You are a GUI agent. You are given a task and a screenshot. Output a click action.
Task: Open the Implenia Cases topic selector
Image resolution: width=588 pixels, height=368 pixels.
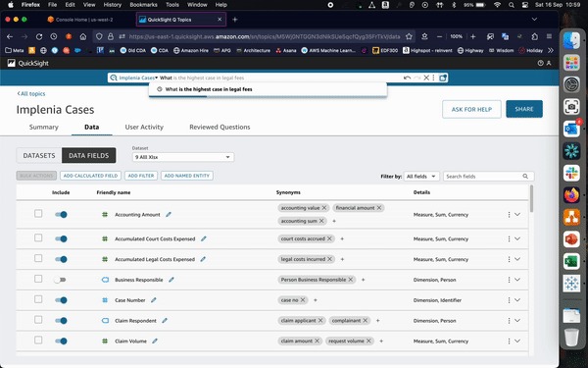138,78
